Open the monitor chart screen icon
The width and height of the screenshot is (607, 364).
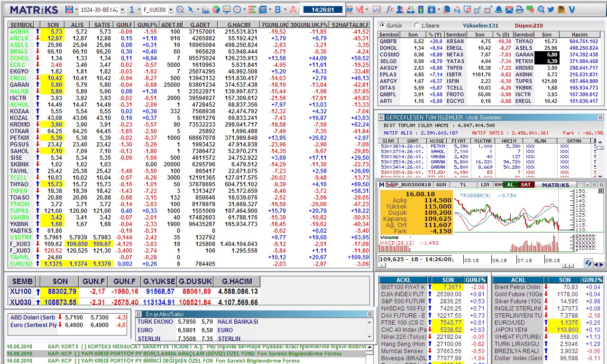[227, 9]
